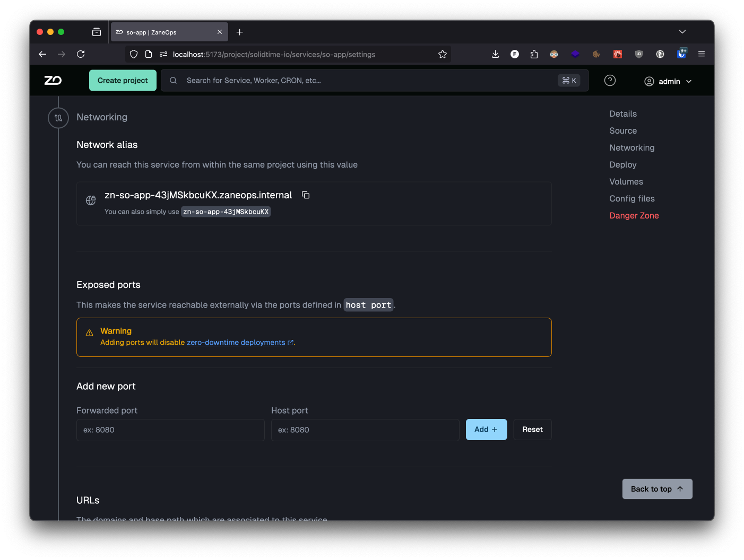Click the site permissions icon in address bar
This screenshot has width=744, height=560.
tap(163, 54)
